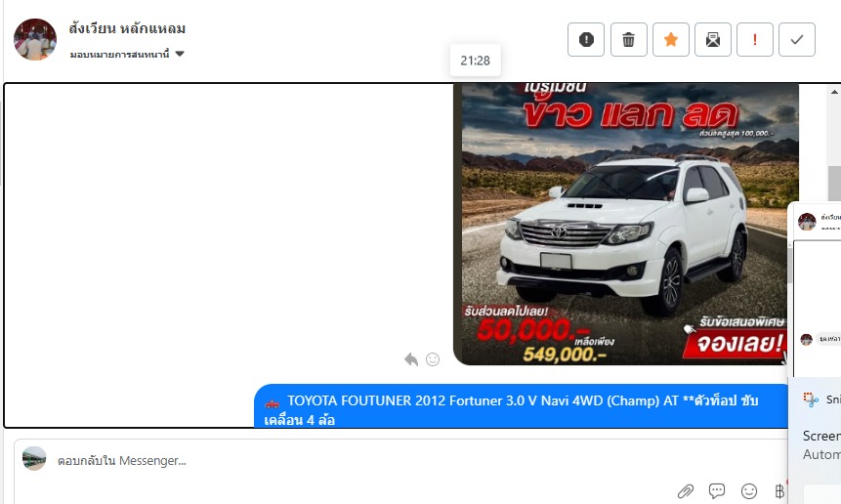The image size is (841, 504).
Task: Click scrollbar up arrow in conversation
Action: point(834,92)
